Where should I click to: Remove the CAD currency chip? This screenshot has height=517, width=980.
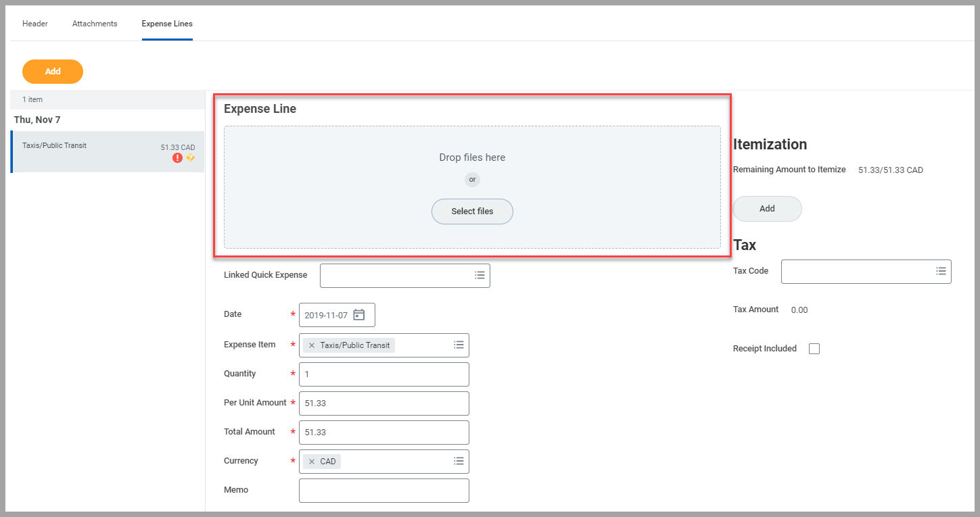(x=312, y=462)
